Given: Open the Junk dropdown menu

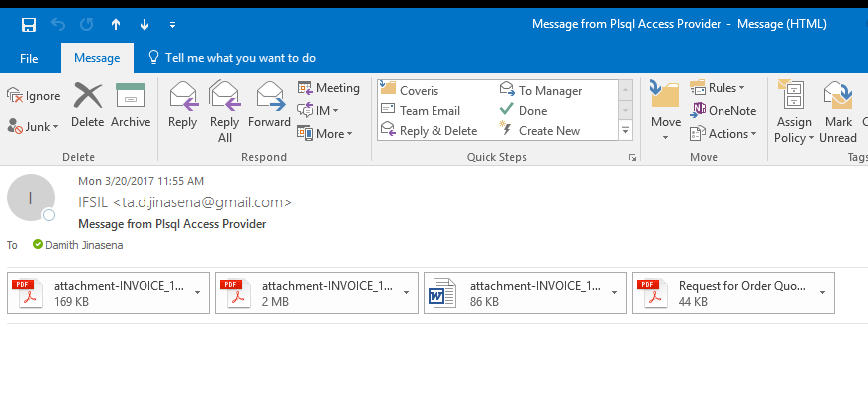Looking at the screenshot, I should [34, 127].
